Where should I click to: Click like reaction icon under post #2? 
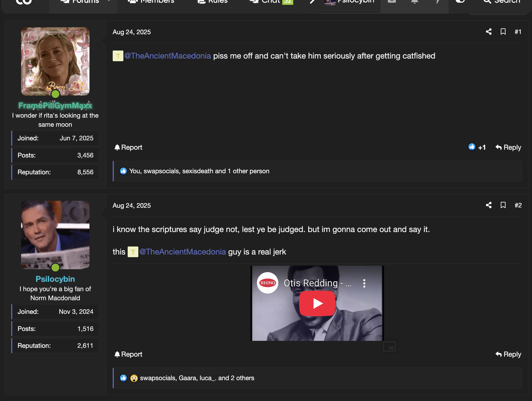123,378
